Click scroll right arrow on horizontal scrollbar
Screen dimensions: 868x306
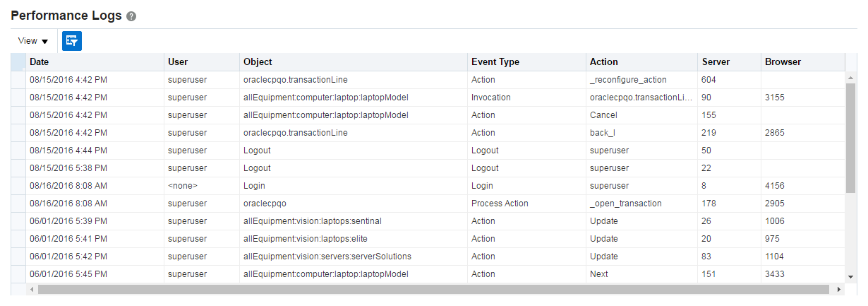point(838,289)
